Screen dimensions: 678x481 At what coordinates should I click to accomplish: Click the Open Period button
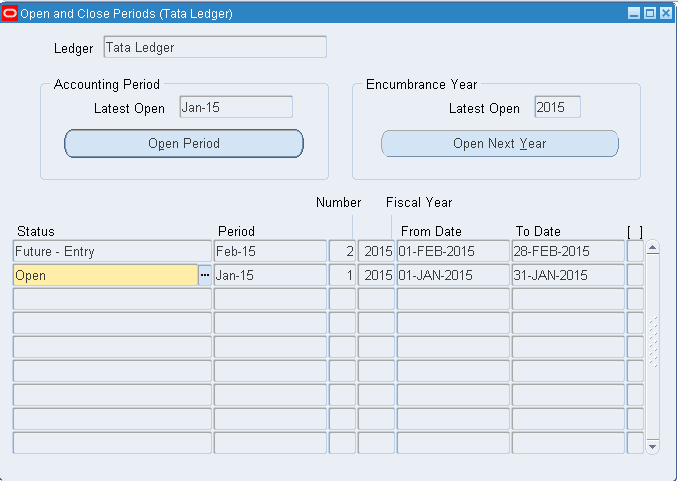[x=184, y=143]
